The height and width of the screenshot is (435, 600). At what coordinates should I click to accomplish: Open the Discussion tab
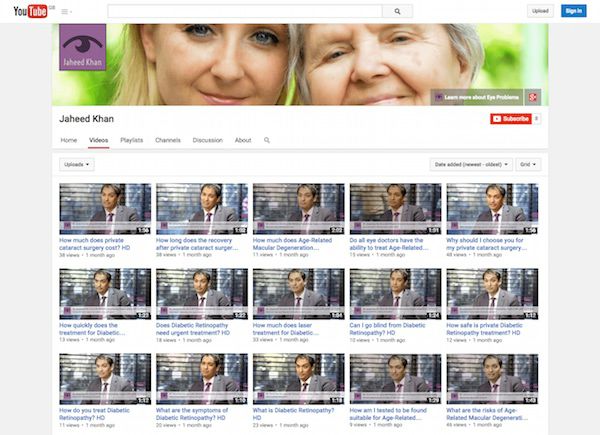207,140
